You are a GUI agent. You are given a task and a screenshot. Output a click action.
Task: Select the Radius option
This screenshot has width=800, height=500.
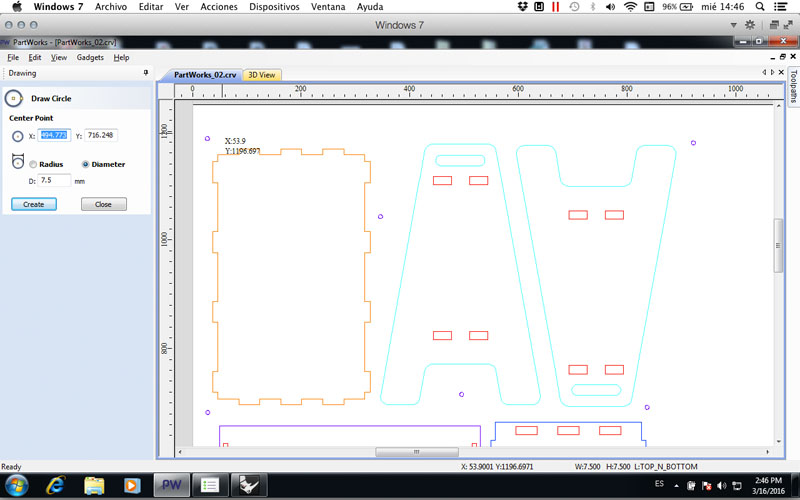click(33, 164)
